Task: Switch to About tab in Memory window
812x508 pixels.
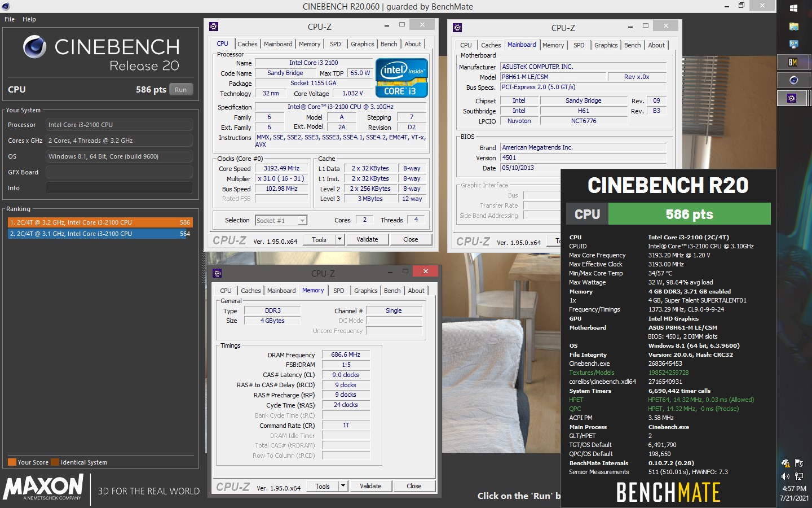Action: pos(416,291)
